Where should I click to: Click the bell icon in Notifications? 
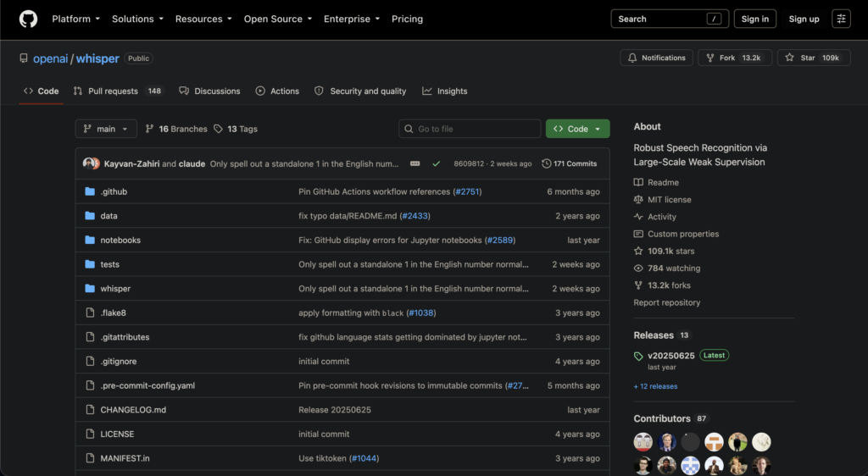coord(632,58)
